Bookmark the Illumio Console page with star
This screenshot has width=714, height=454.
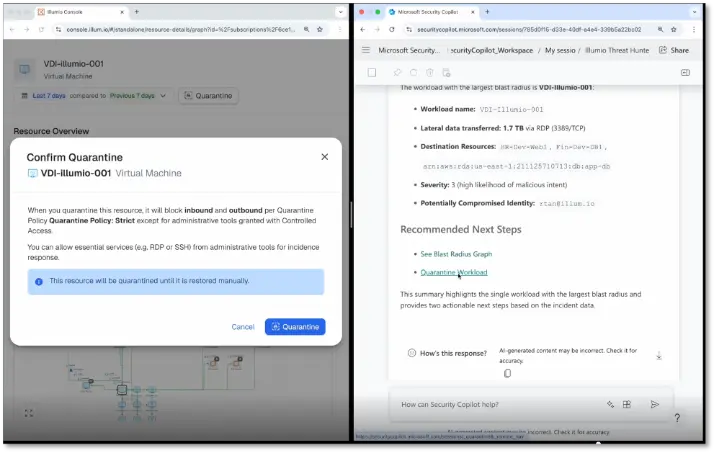click(320, 30)
